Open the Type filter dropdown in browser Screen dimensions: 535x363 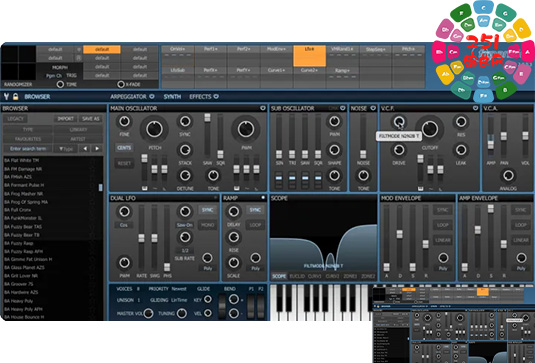(x=66, y=149)
